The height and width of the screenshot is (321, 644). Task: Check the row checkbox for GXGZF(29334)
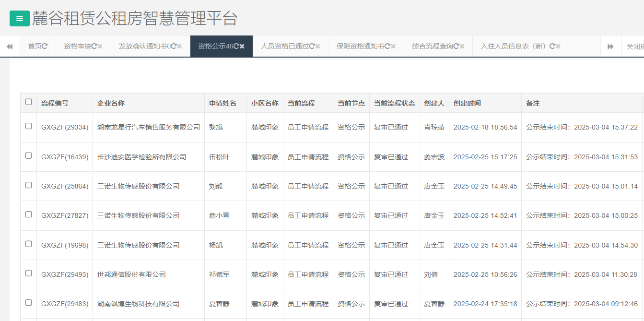click(29, 127)
